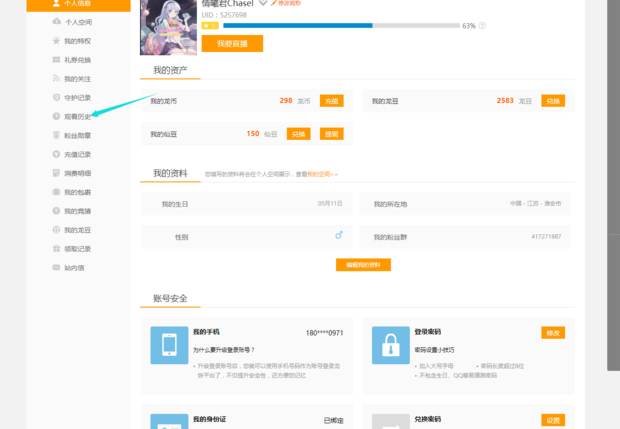
Task: Click 提现 button in 我的仙豆 row
Action: click(x=331, y=134)
